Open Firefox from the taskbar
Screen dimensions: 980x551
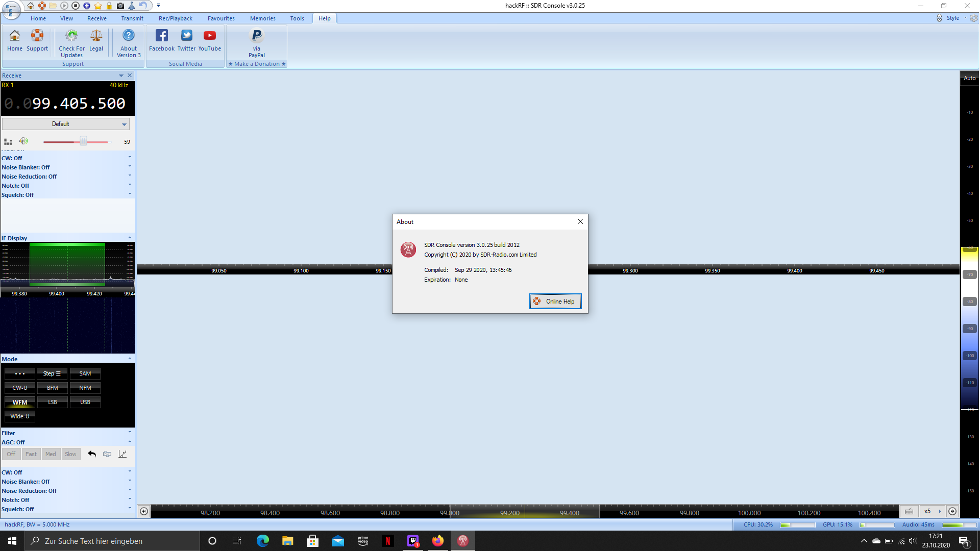(438, 541)
